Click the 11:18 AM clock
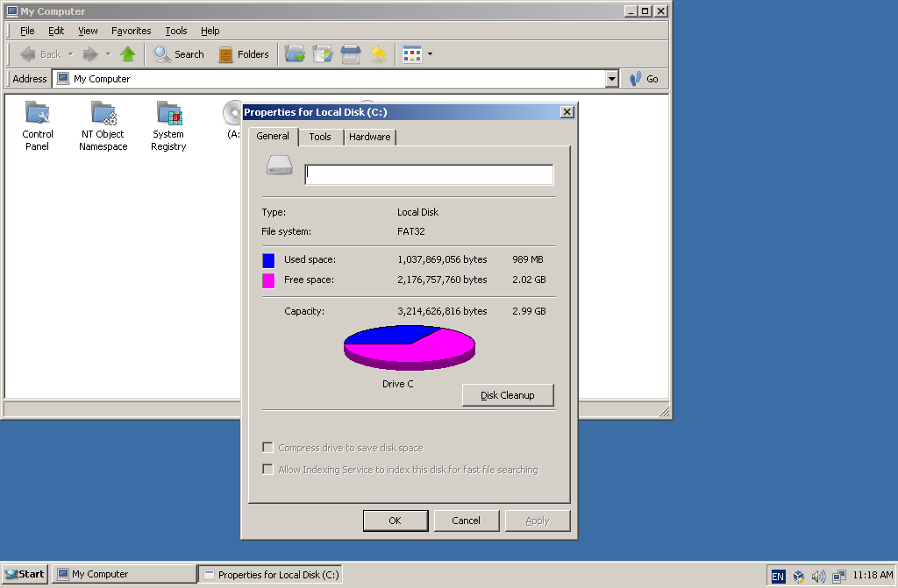 pyautogui.click(x=873, y=575)
